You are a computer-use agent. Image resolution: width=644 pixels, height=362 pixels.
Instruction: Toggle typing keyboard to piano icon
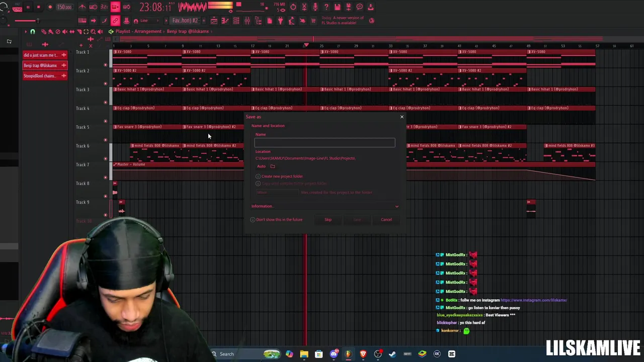click(x=82, y=21)
